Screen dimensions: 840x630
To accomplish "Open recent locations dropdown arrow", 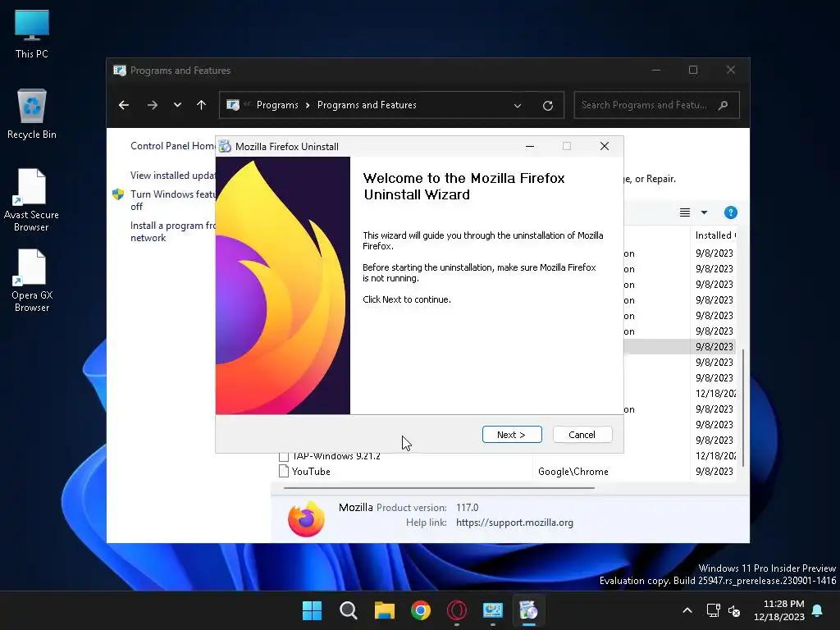I will (177, 105).
